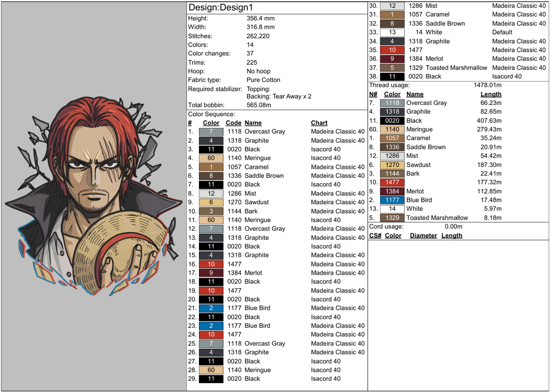
Task: Click Caramel length 35.24m
Action: click(x=491, y=138)
